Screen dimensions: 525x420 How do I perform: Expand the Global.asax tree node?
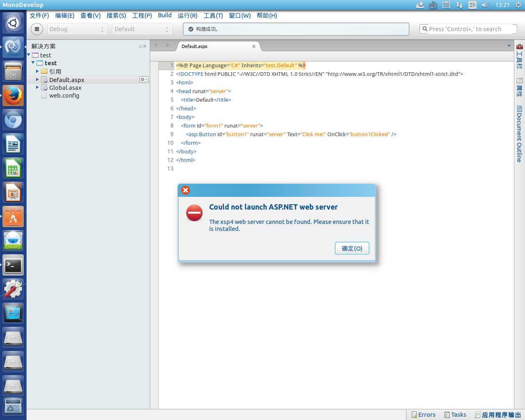37,87
